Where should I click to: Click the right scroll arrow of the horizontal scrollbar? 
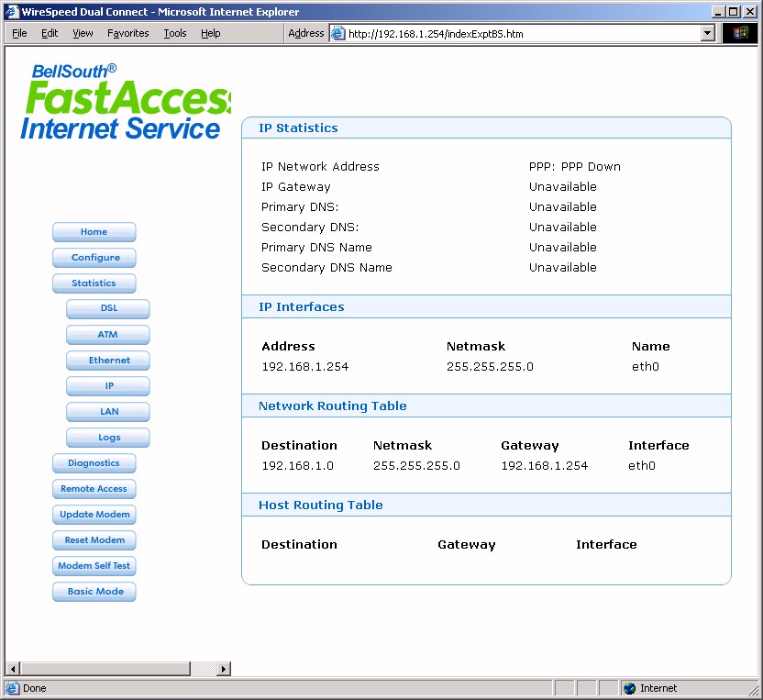(224, 669)
